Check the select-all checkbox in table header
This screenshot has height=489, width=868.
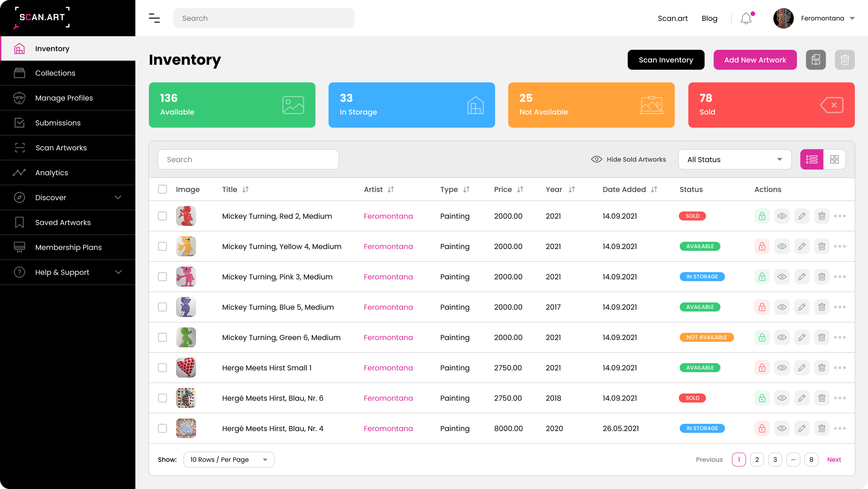(162, 189)
